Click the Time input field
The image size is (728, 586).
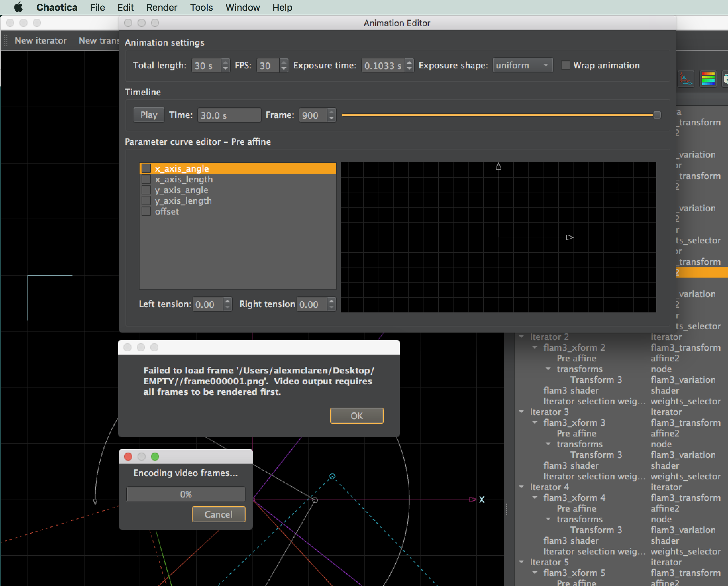click(x=229, y=115)
